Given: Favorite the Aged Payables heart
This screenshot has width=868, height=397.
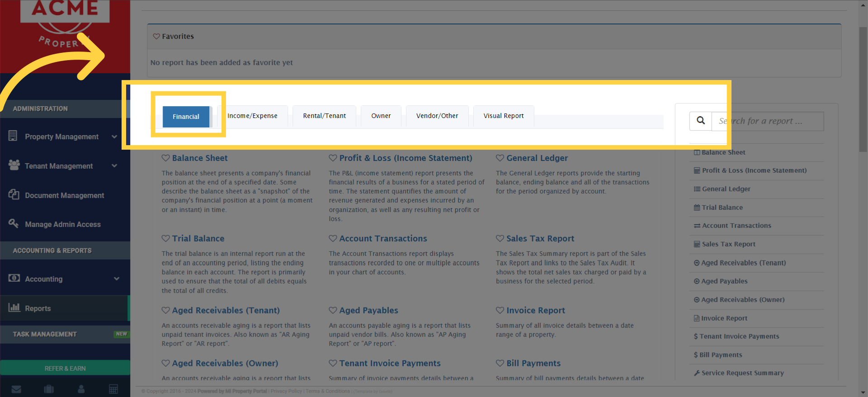Looking at the screenshot, I should coord(333,310).
